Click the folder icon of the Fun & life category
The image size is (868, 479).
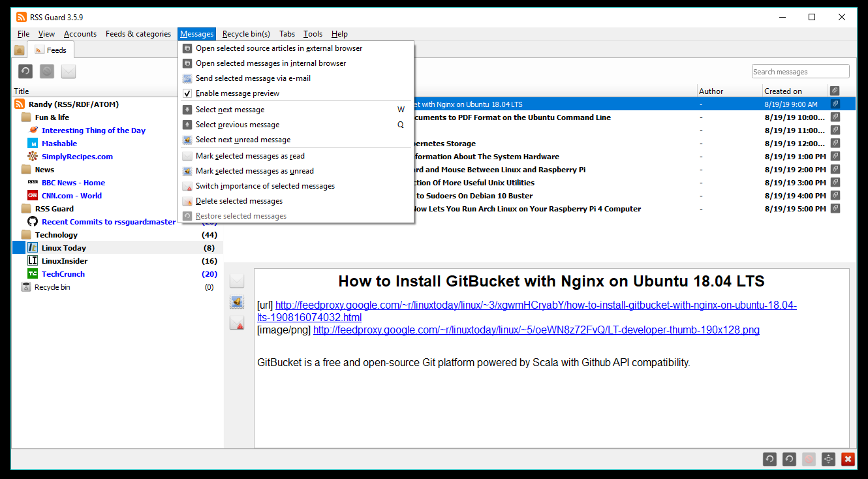26,117
